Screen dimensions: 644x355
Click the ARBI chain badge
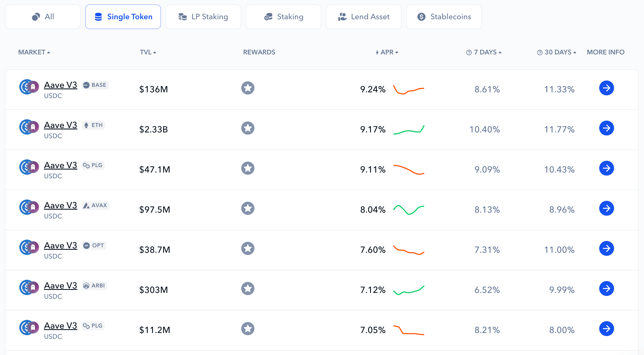[94, 286]
